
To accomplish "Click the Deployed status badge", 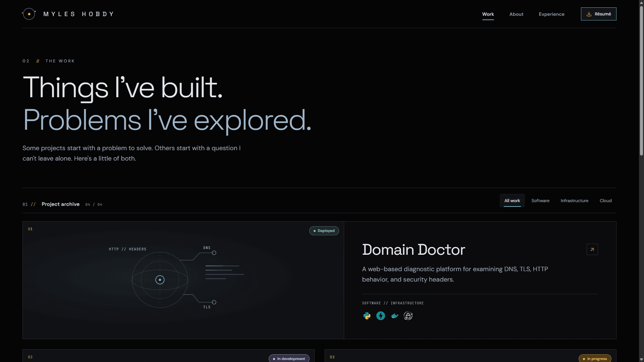I will (324, 231).
